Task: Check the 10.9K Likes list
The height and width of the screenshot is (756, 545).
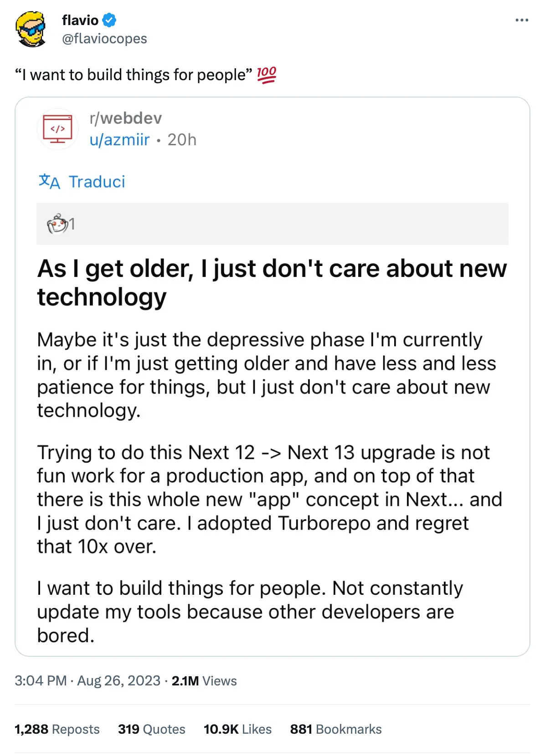Action: [237, 729]
